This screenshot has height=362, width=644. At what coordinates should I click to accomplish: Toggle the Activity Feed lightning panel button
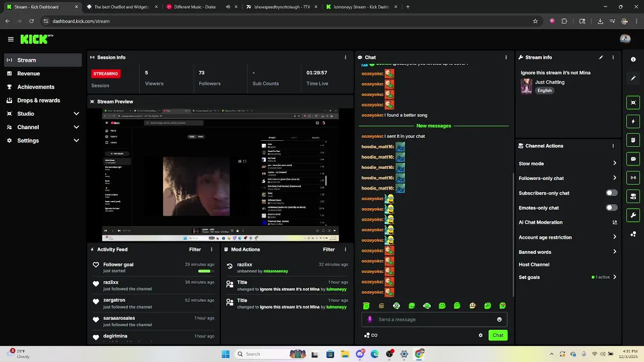633,121
